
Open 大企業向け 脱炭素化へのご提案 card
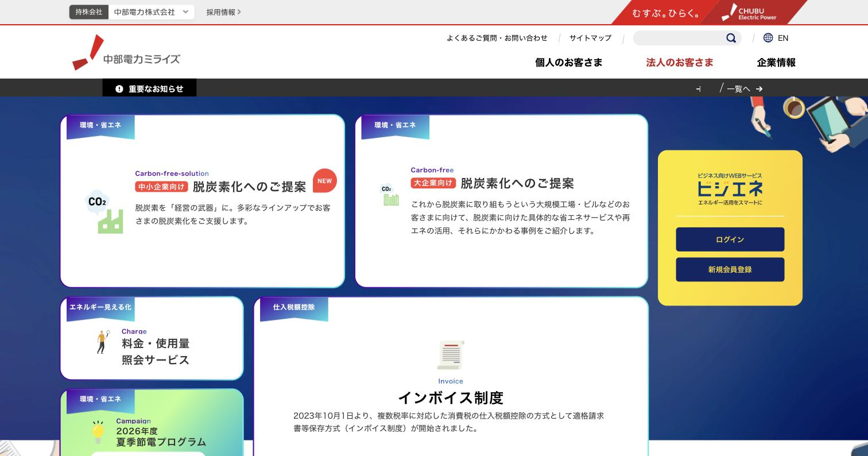pyautogui.click(x=501, y=201)
